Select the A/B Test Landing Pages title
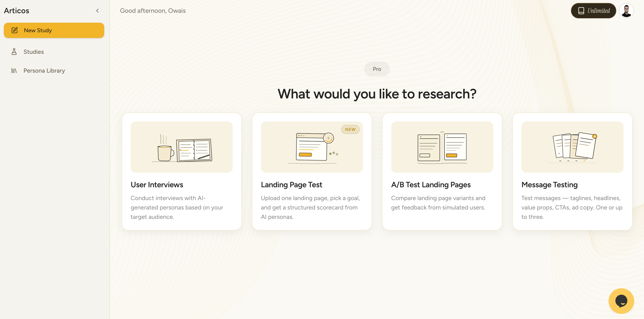This screenshot has width=644, height=319. [x=431, y=185]
